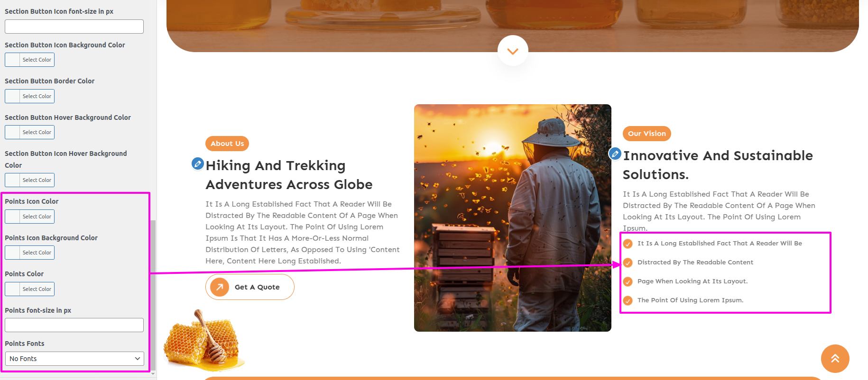
Task: Click the Get A Quote button text
Action: click(x=257, y=287)
